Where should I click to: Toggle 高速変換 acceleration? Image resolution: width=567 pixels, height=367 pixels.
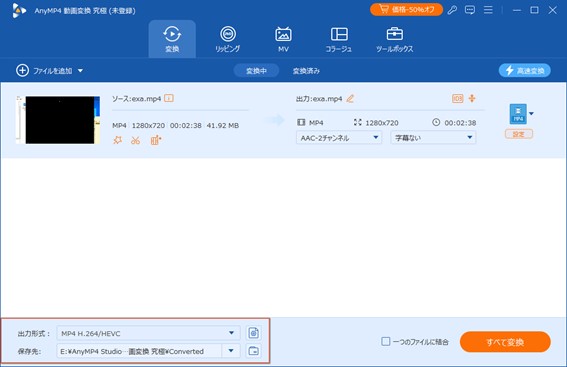pos(525,71)
